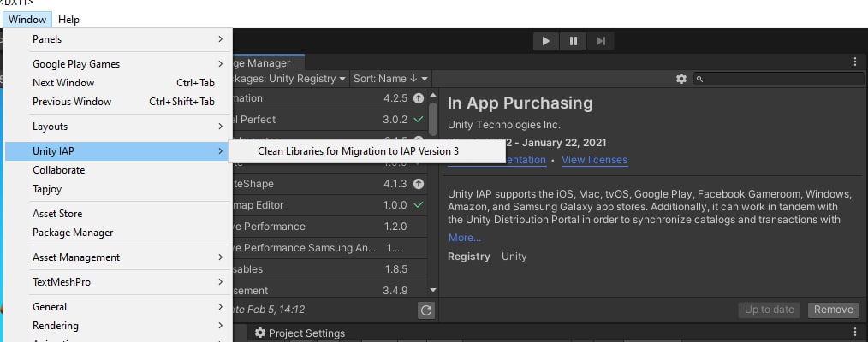The width and height of the screenshot is (868, 342).
Task: Click the Feb 5, 14:12 update timestamp
Action: (276, 310)
